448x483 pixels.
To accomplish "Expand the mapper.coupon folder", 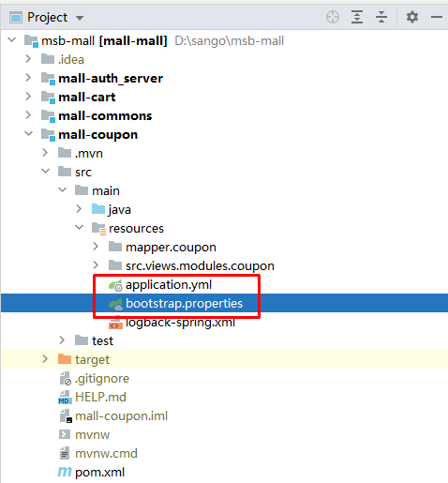I will coord(96,247).
